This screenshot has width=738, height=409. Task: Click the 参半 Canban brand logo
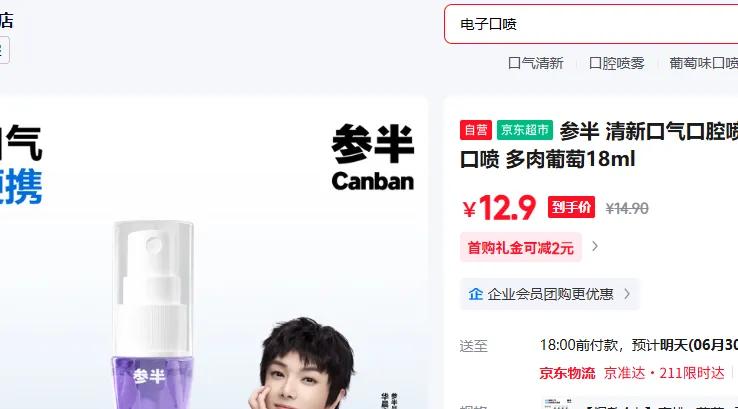pyautogui.click(x=373, y=157)
